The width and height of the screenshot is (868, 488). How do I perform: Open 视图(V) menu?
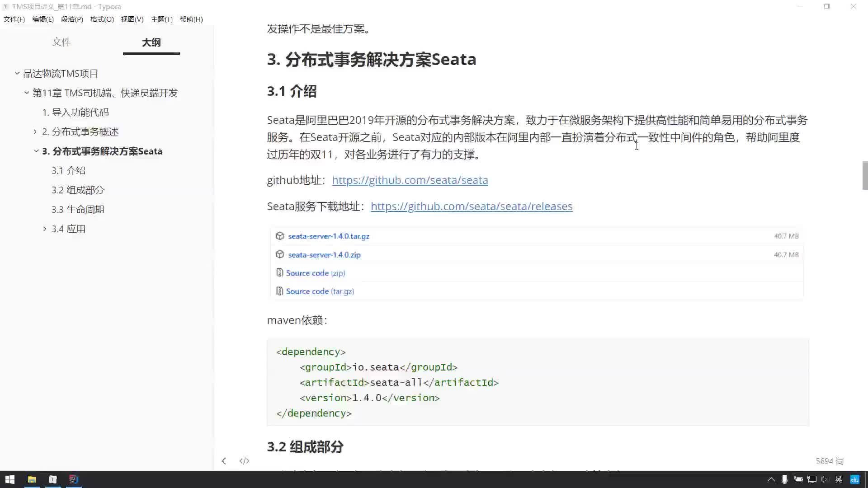click(x=132, y=19)
